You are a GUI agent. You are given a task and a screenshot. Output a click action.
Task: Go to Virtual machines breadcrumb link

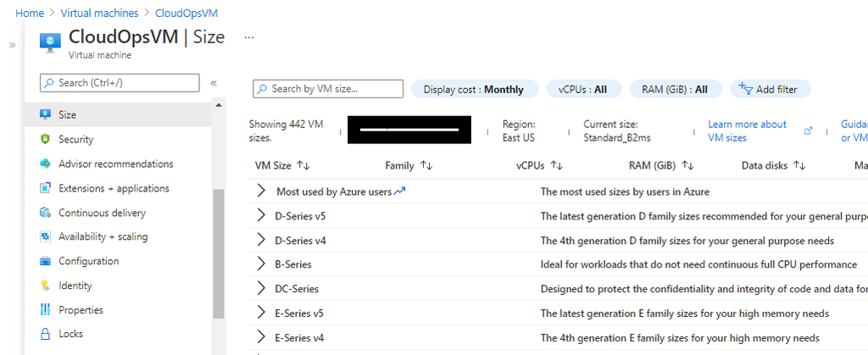[100, 13]
